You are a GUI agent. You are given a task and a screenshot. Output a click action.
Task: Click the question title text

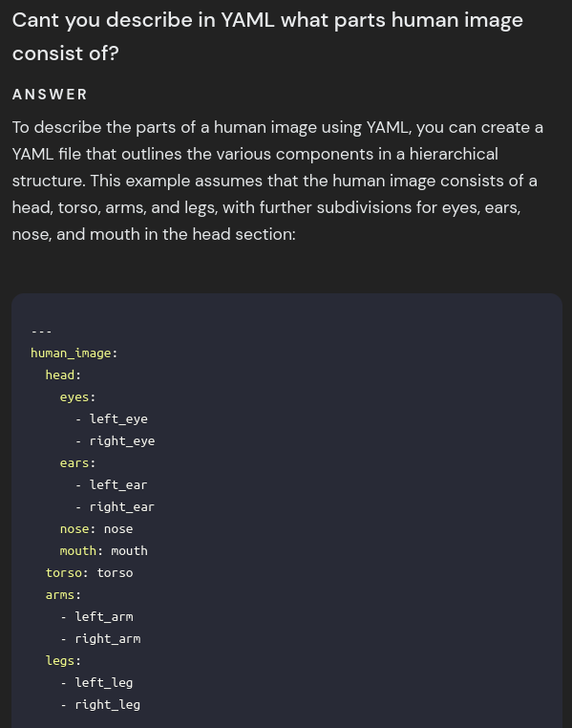[x=267, y=36]
